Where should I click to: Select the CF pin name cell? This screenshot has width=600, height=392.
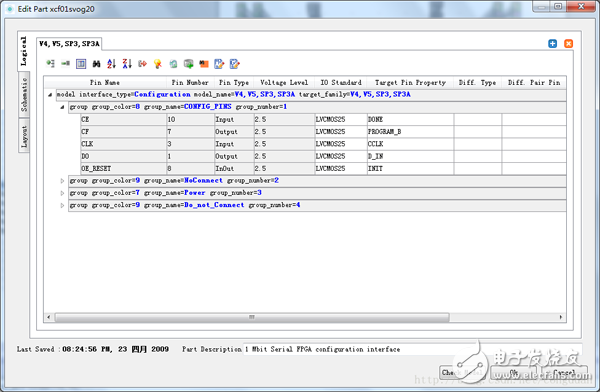[124, 132]
